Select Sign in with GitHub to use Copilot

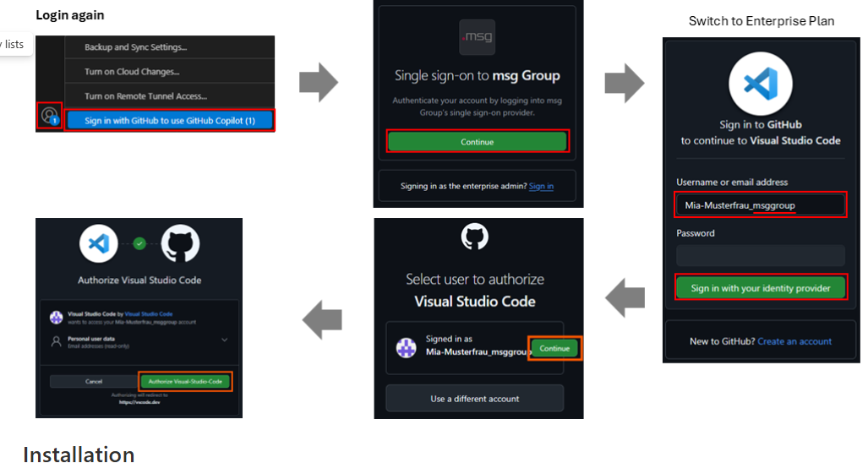pyautogui.click(x=169, y=121)
